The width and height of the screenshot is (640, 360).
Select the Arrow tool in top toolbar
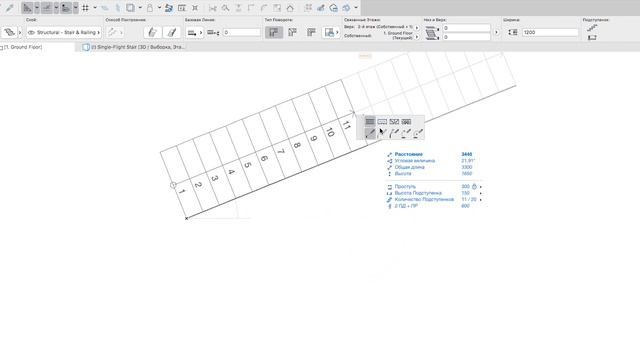27,8
